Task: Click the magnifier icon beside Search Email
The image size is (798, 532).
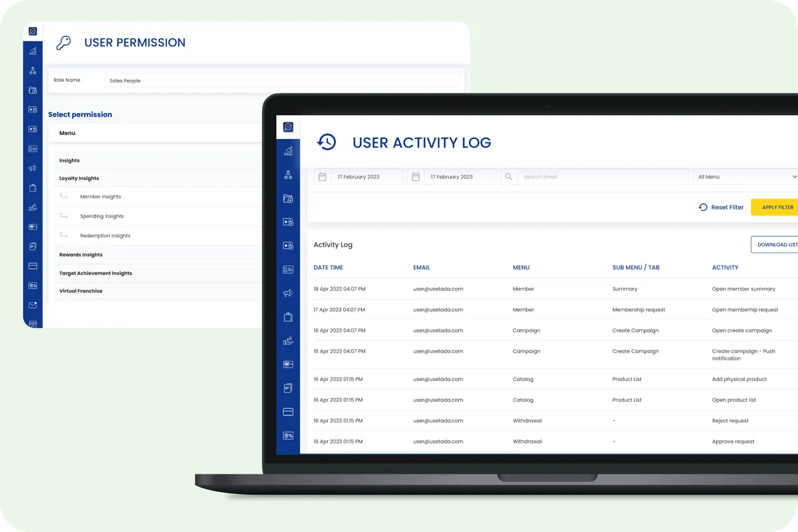Action: [509, 177]
